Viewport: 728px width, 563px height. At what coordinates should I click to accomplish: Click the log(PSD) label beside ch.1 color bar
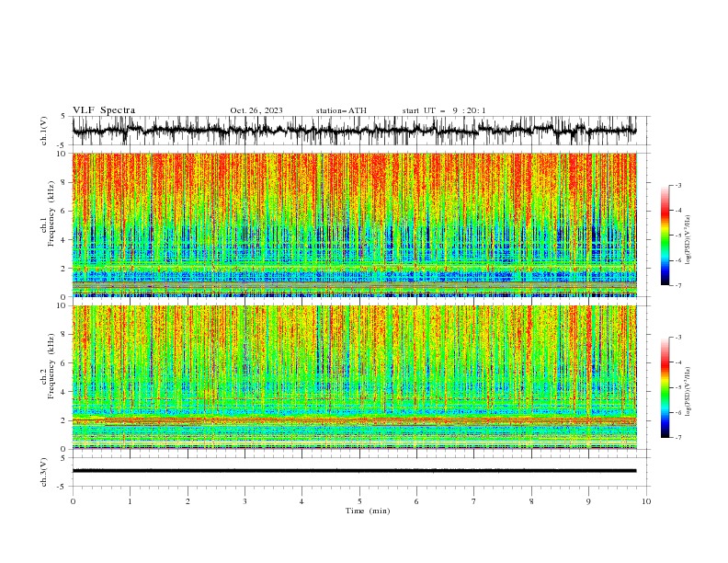pos(688,240)
